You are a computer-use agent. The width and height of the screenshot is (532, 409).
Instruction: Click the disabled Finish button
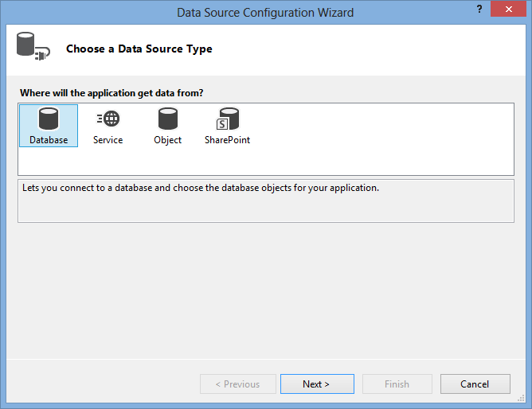397,384
